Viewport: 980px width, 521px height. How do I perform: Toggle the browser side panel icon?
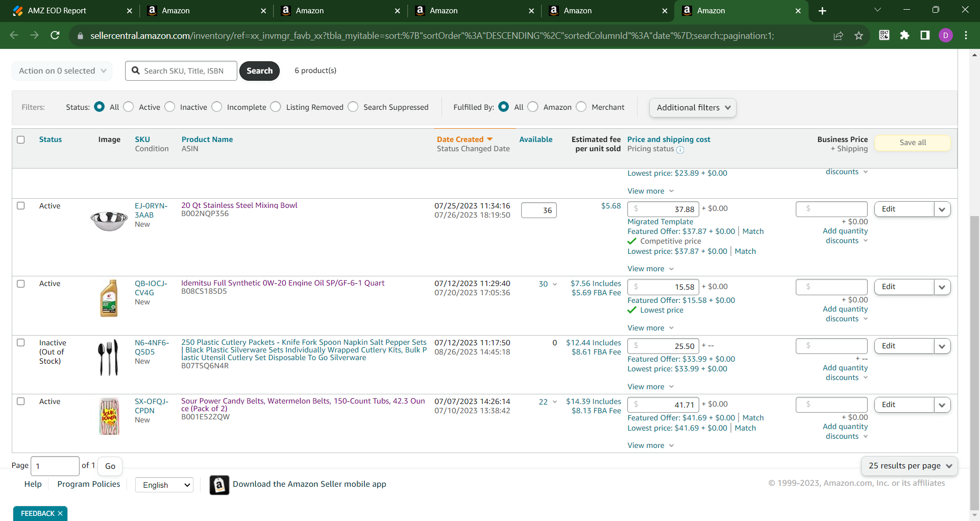pos(925,35)
